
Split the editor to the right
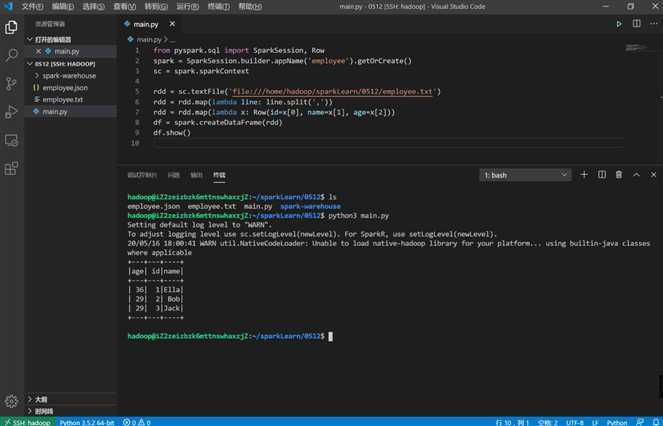pyautogui.click(x=636, y=24)
